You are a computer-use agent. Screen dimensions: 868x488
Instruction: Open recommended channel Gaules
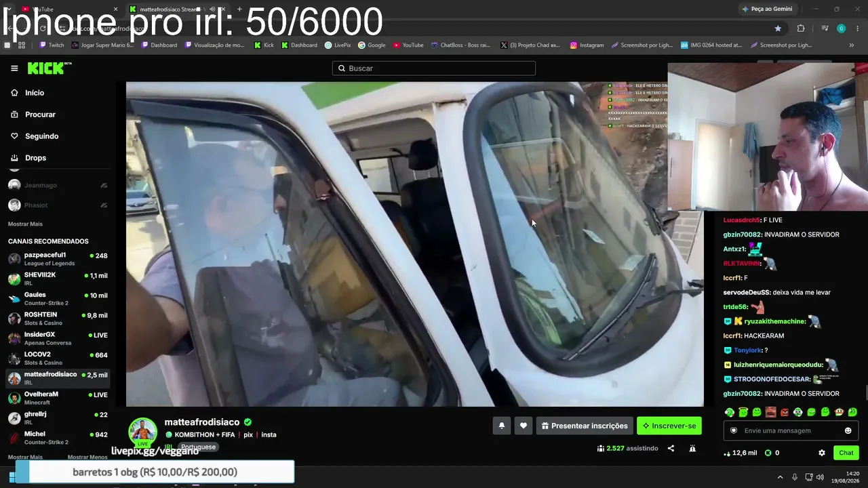click(x=57, y=298)
